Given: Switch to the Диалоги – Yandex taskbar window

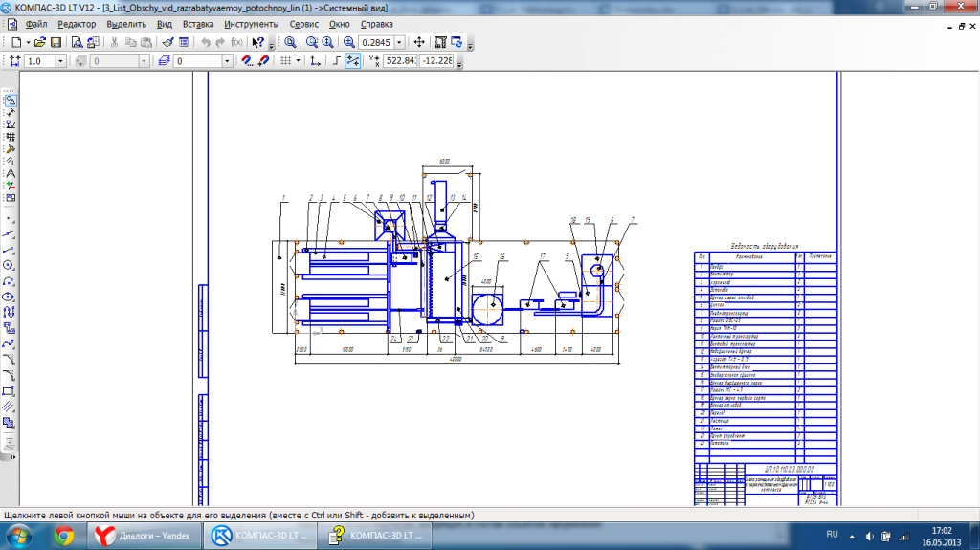Looking at the screenshot, I should 144,537.
